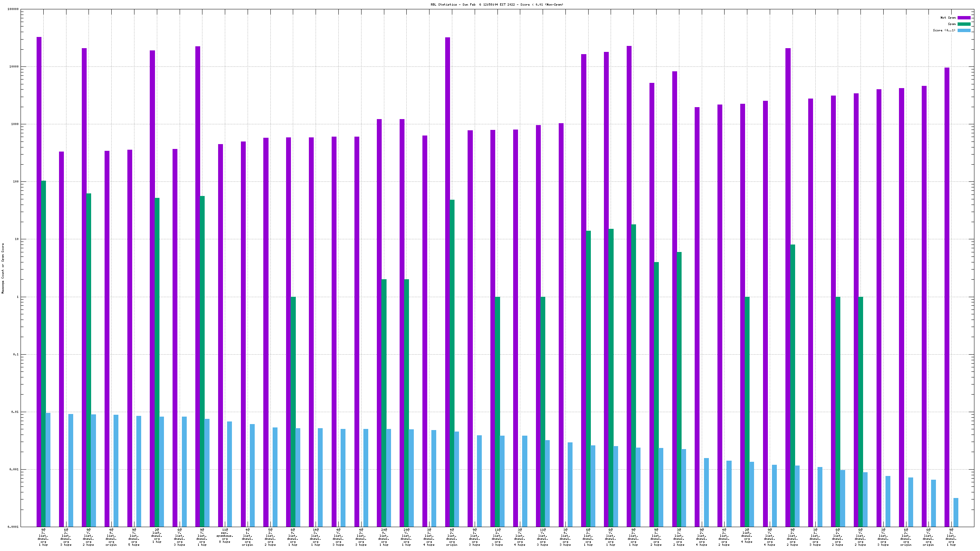Click the shortest blue score bar at far right
This screenshot has height=551, width=980.
[956, 512]
